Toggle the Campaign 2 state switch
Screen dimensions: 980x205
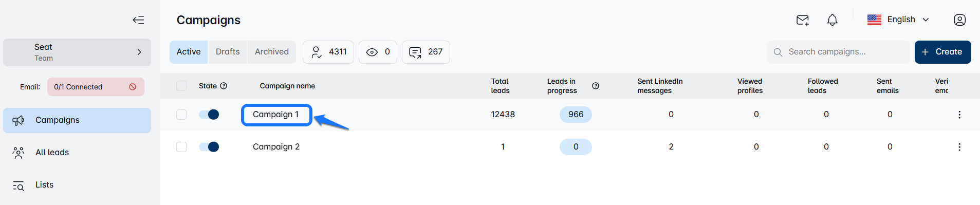pos(209,147)
